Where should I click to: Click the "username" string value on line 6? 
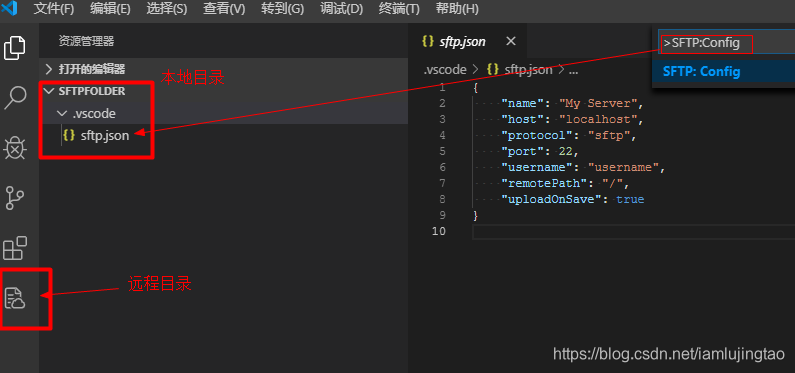(x=624, y=168)
